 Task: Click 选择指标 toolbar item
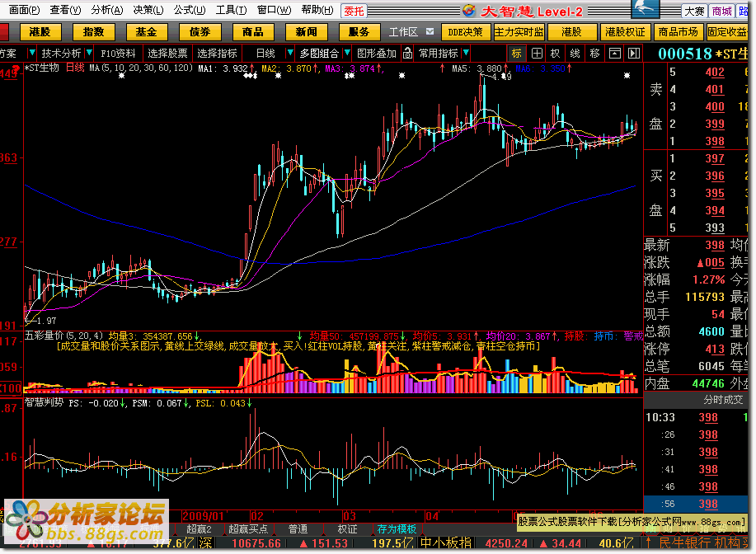[x=217, y=53]
